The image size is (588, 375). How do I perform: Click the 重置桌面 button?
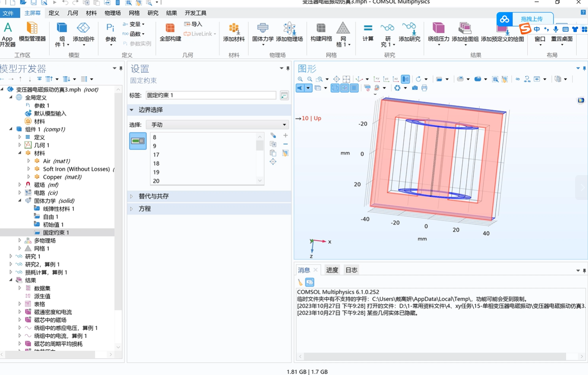561,35
